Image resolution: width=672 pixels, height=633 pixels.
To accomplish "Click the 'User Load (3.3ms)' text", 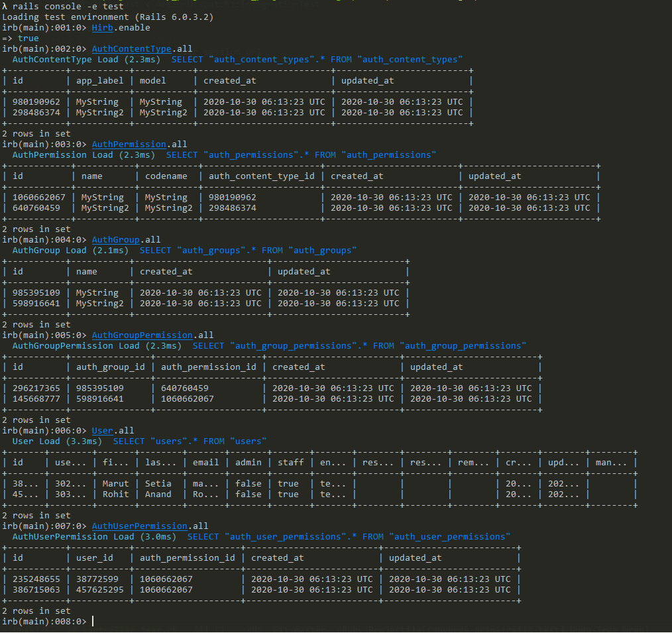I will tap(58, 441).
